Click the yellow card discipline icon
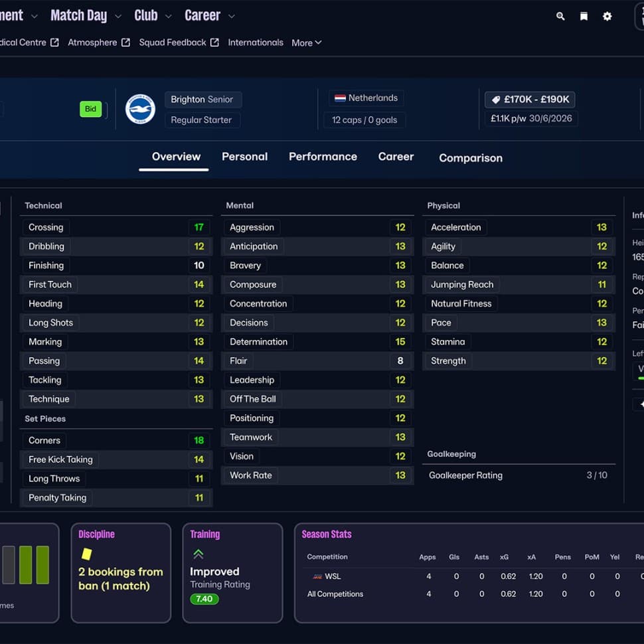This screenshot has width=644, height=644. [86, 554]
